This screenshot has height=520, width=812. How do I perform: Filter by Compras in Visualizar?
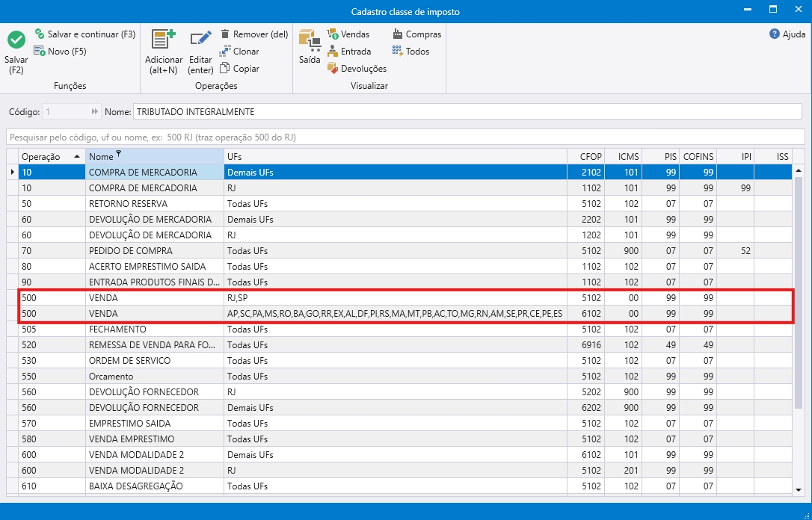pyautogui.click(x=417, y=34)
